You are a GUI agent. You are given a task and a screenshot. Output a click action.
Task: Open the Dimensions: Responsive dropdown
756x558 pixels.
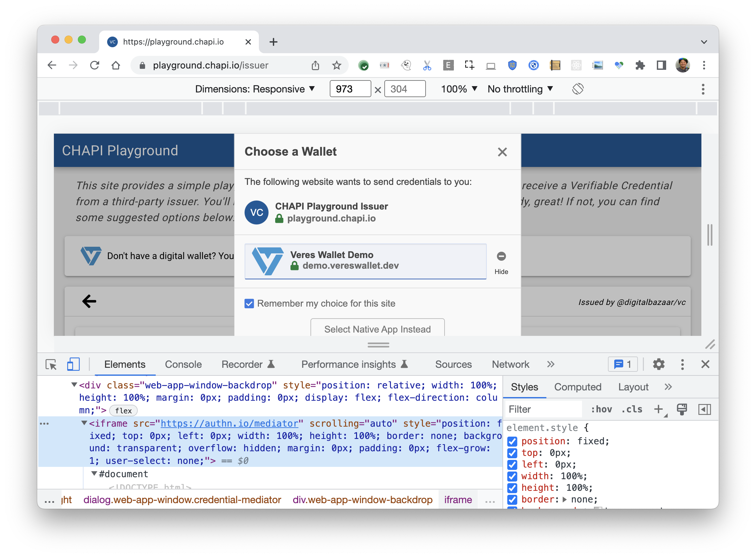pyautogui.click(x=255, y=89)
